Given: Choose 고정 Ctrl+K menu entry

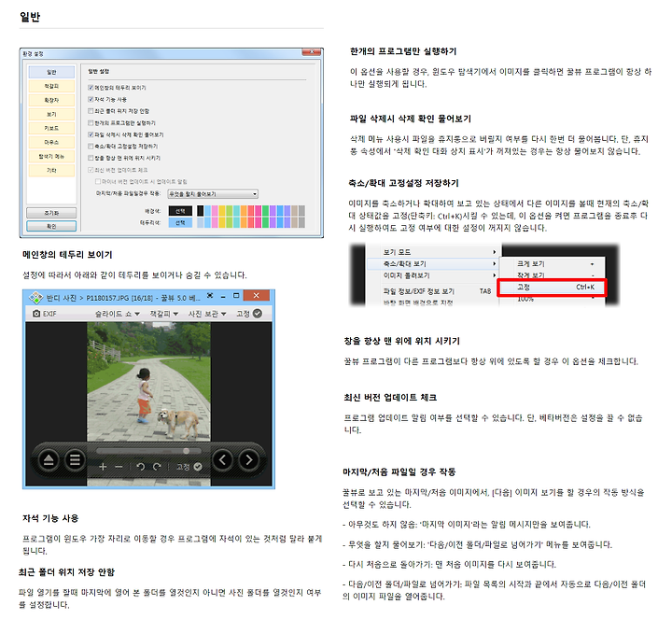Looking at the screenshot, I should pos(552,288).
